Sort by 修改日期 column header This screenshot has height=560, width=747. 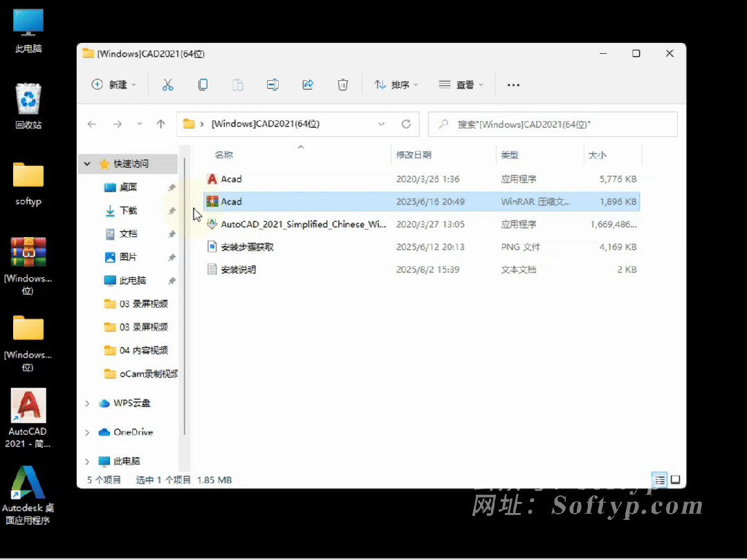tap(414, 155)
